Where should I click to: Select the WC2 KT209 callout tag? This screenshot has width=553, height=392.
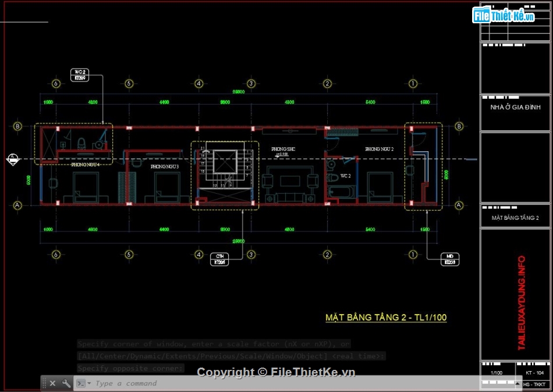(80, 74)
